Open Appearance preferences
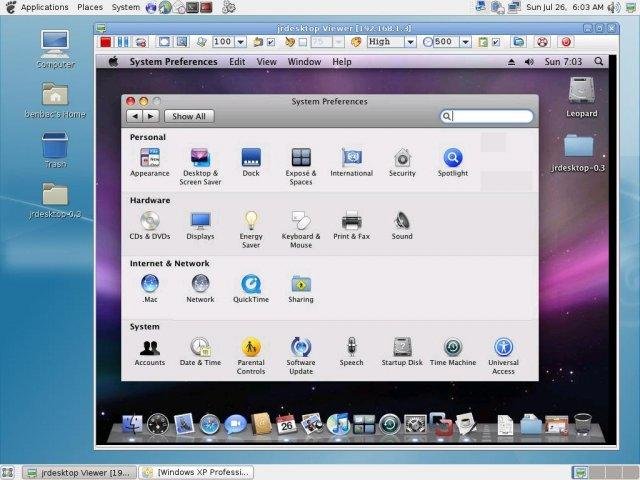Image resolution: width=640 pixels, height=480 pixels. coord(150,162)
